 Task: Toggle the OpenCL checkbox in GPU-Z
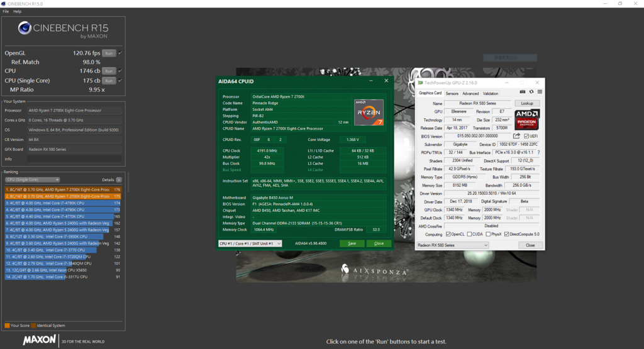tap(448, 235)
